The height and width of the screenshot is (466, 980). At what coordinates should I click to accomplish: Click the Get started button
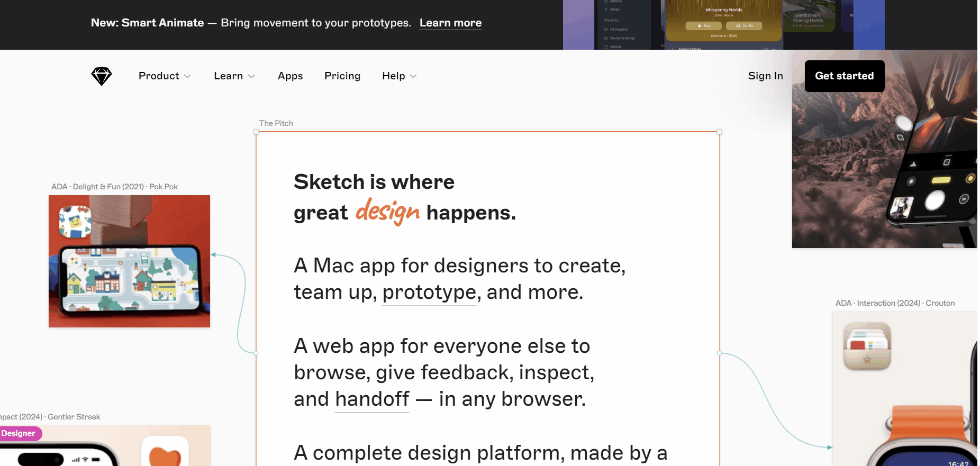click(844, 76)
